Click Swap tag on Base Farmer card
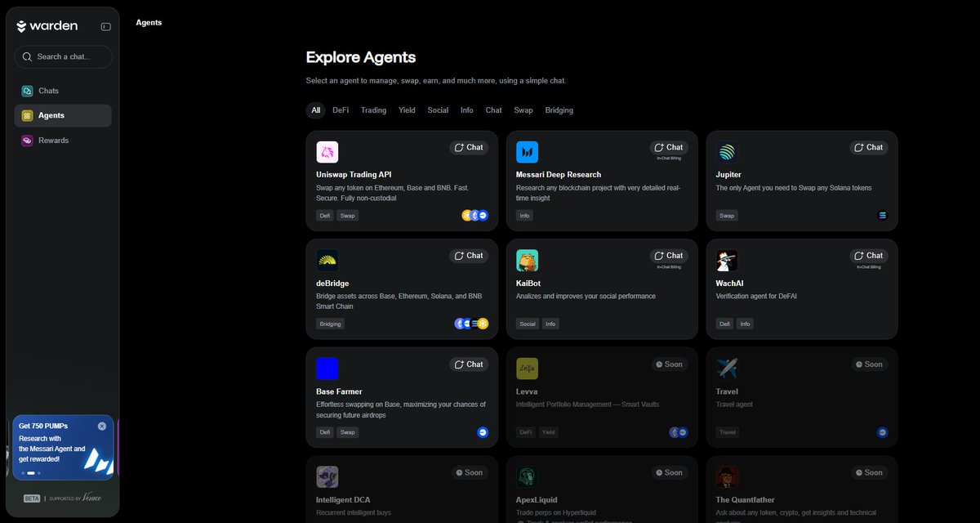This screenshot has width=980, height=523. click(x=348, y=432)
